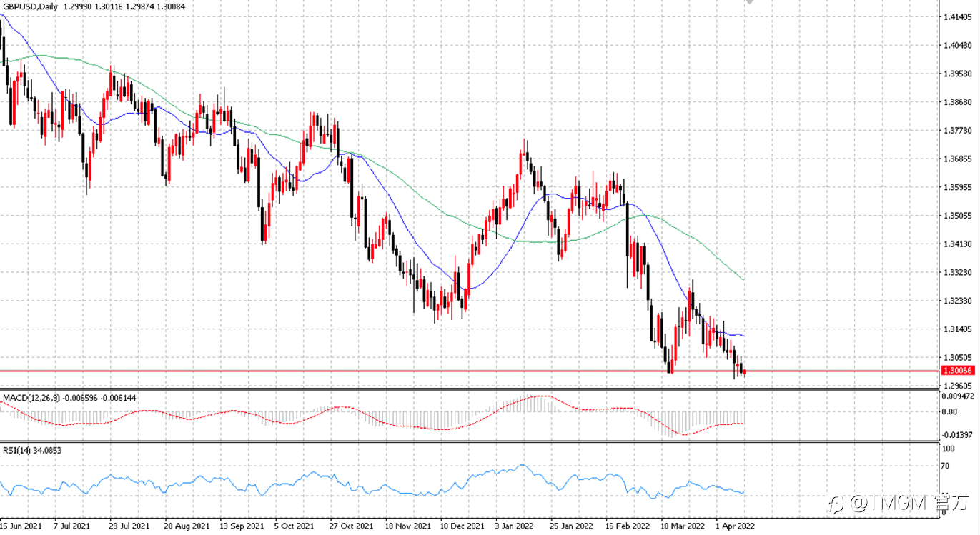Select the 27 Oct 2021 date label
This screenshot has height=535, width=980.
[x=351, y=526]
